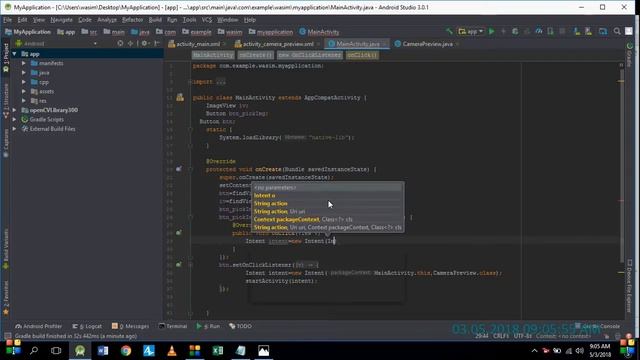
Task: Open the File menu
Action: click(7, 20)
